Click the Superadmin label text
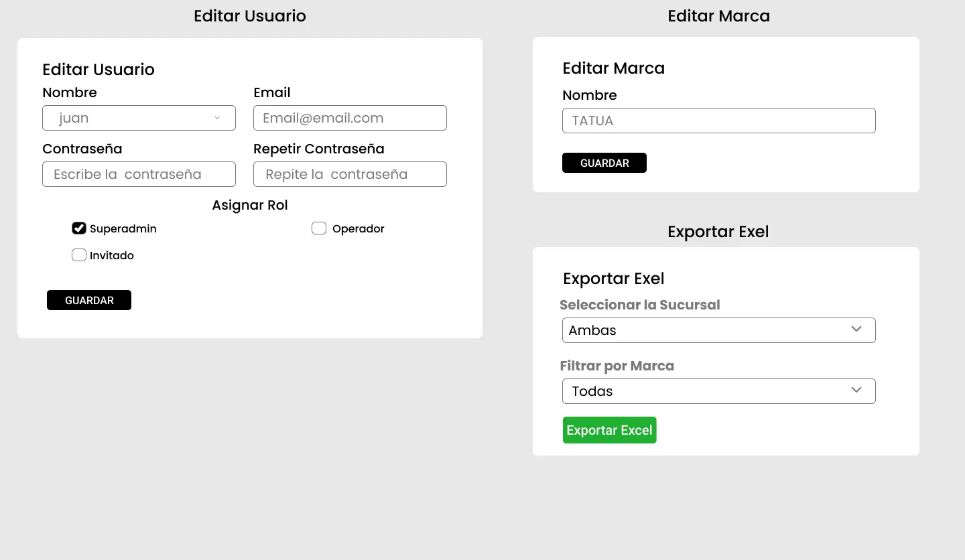The height and width of the screenshot is (560, 965). 123,229
